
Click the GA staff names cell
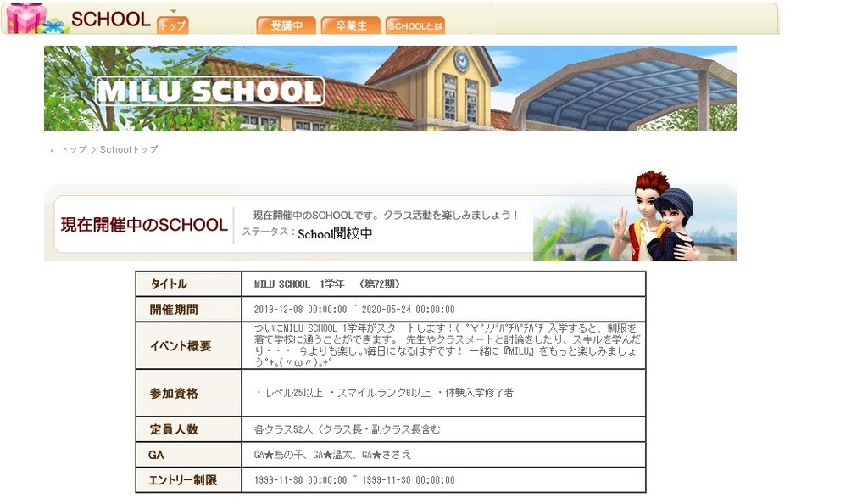(x=332, y=455)
